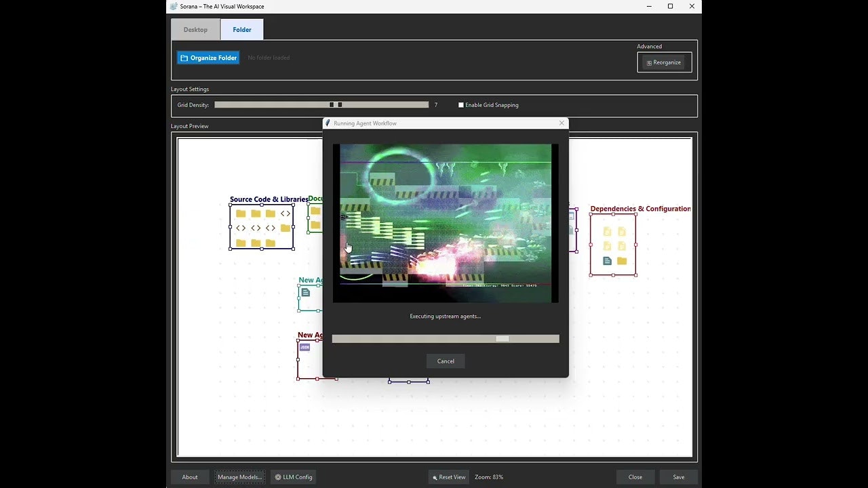Select the folder icon in Dependencies & Configuration
The image size is (868, 488).
(x=622, y=261)
